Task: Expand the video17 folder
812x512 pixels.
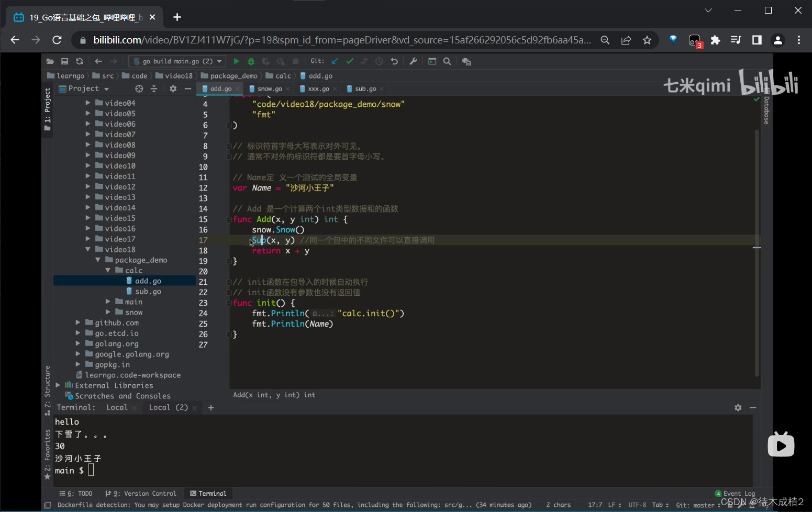Action: pyautogui.click(x=88, y=239)
